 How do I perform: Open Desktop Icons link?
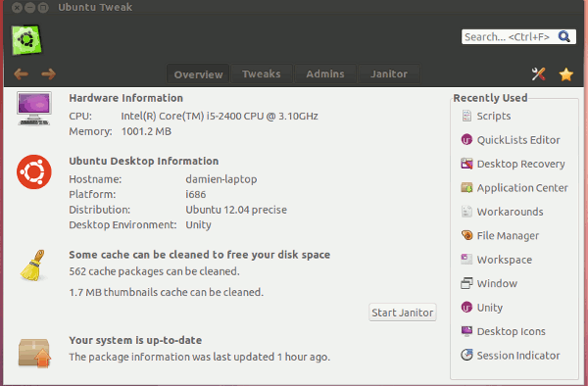click(x=512, y=332)
